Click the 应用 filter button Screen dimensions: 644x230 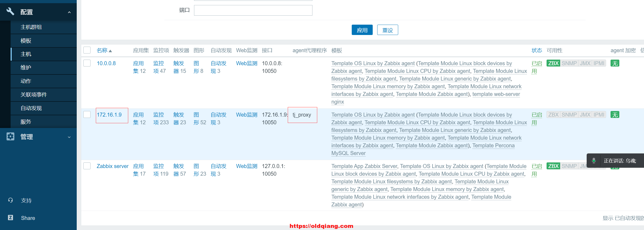(x=362, y=30)
